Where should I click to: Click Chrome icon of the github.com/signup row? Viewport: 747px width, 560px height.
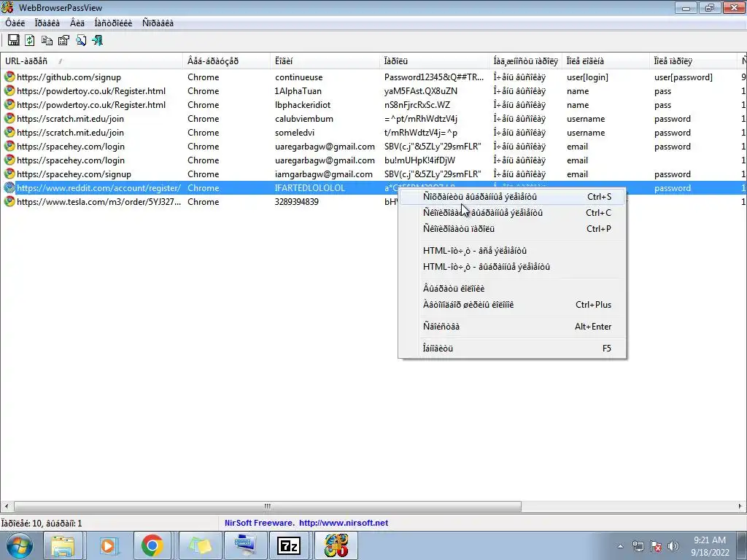click(9, 77)
